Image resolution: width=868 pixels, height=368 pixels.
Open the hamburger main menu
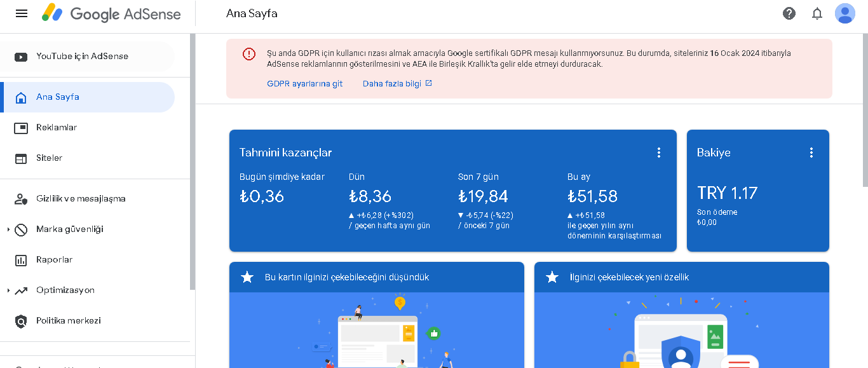(x=22, y=13)
